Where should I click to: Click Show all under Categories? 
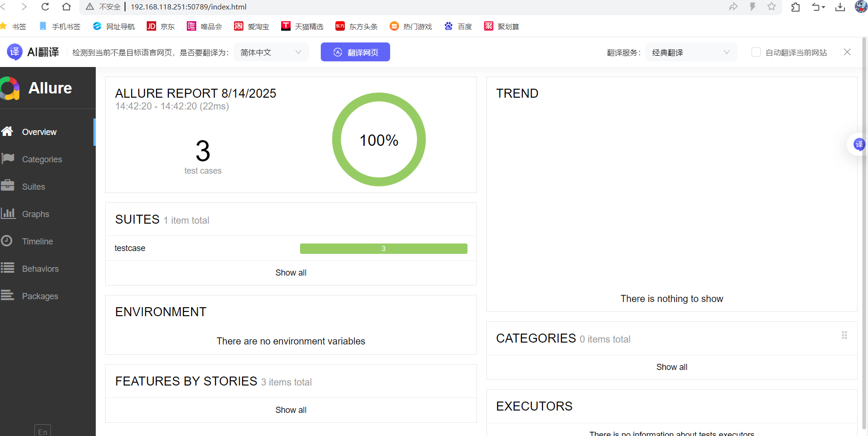click(672, 367)
